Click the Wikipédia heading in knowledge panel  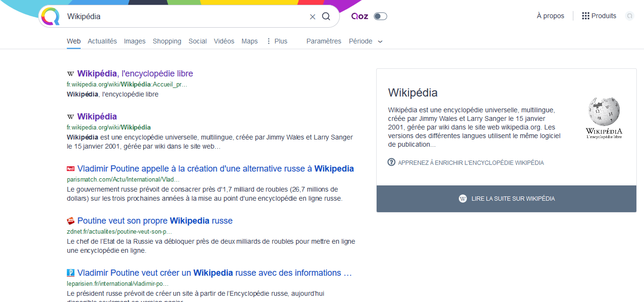tap(413, 93)
